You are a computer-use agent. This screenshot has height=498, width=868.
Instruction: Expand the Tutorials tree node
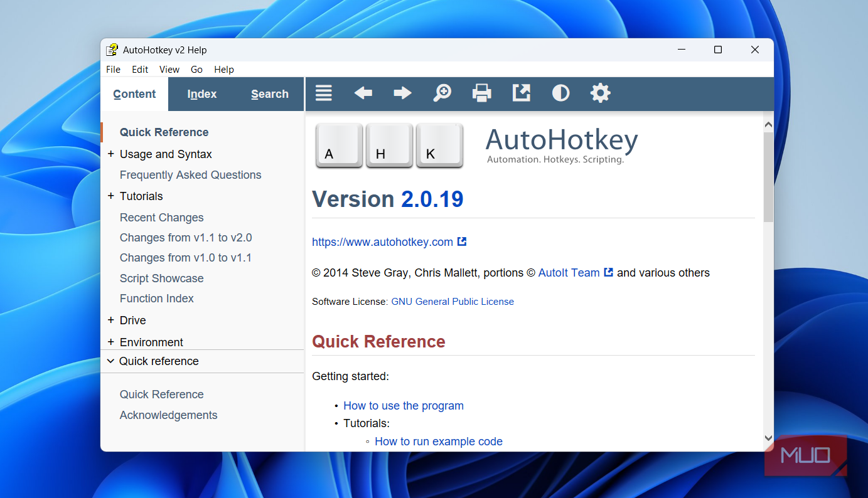[x=111, y=196]
